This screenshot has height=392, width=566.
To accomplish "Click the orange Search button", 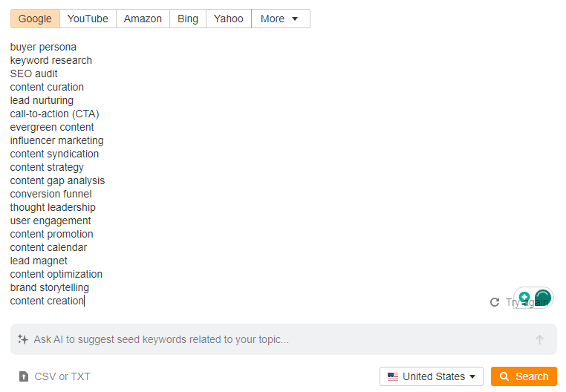I will (524, 376).
